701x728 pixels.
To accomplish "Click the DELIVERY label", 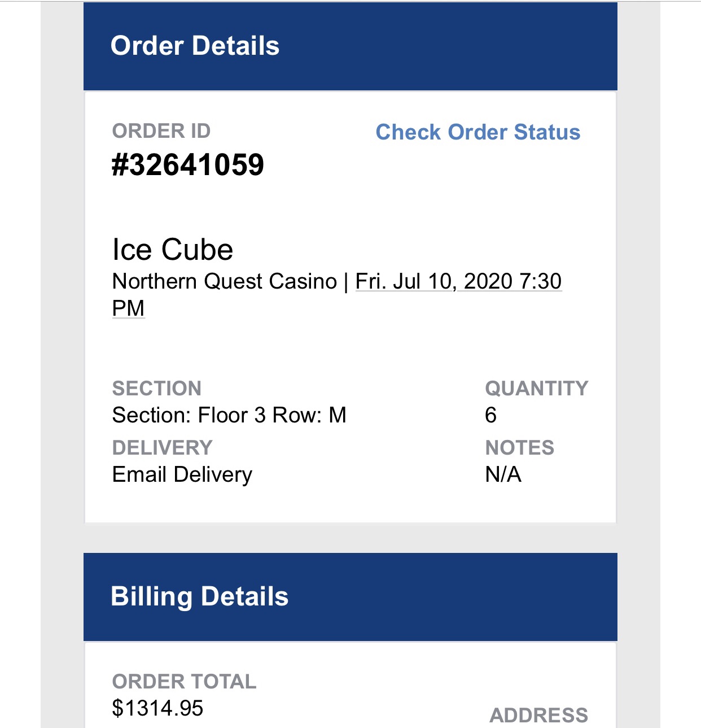I will pyautogui.click(x=163, y=447).
